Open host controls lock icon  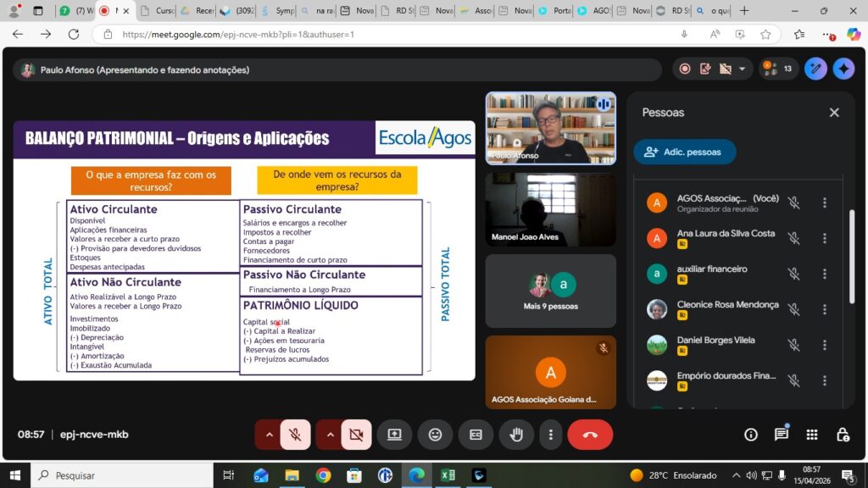coord(842,435)
